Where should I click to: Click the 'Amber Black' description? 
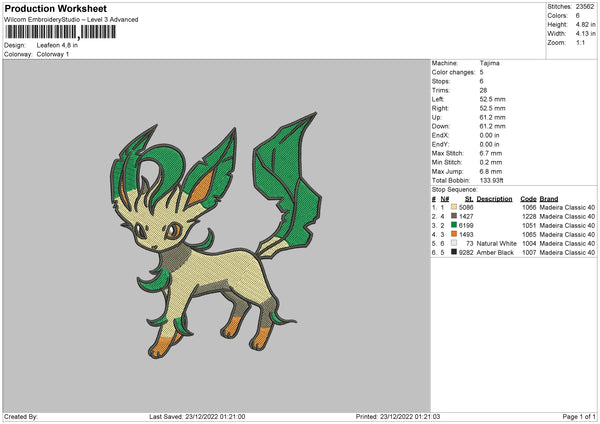tap(495, 253)
